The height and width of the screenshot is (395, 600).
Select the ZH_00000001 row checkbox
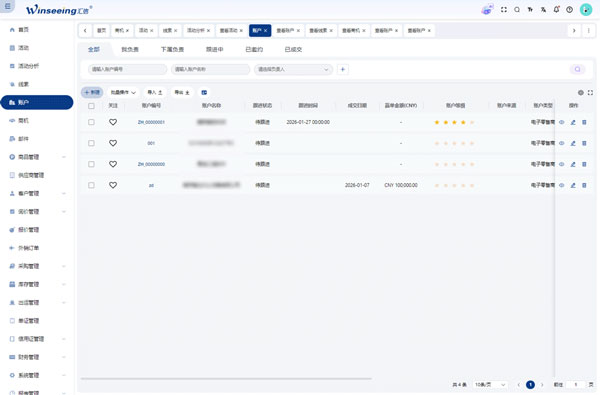tap(91, 122)
